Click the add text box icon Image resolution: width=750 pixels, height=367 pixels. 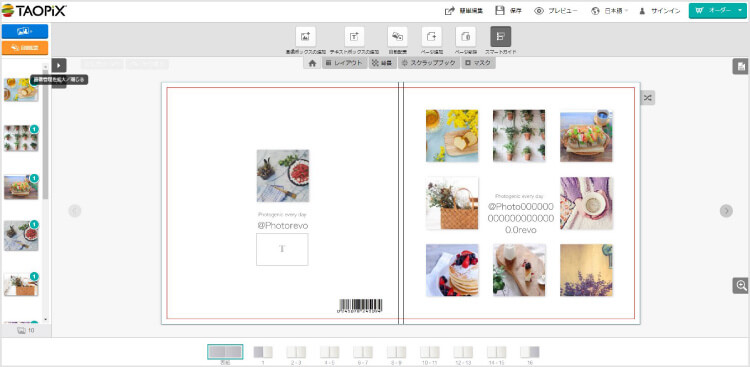(354, 37)
